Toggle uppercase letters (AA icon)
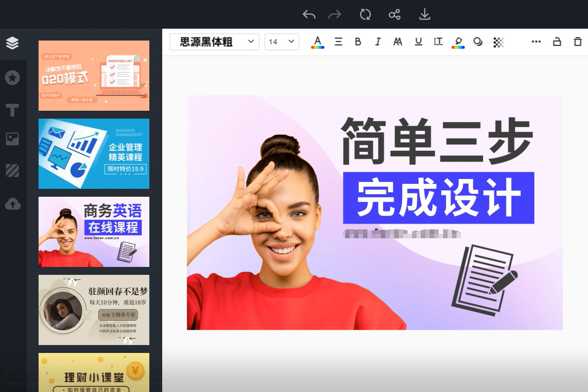 coord(398,42)
